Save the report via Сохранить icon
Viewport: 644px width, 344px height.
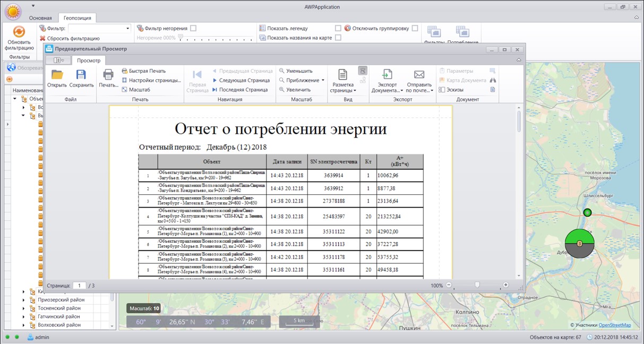81,75
